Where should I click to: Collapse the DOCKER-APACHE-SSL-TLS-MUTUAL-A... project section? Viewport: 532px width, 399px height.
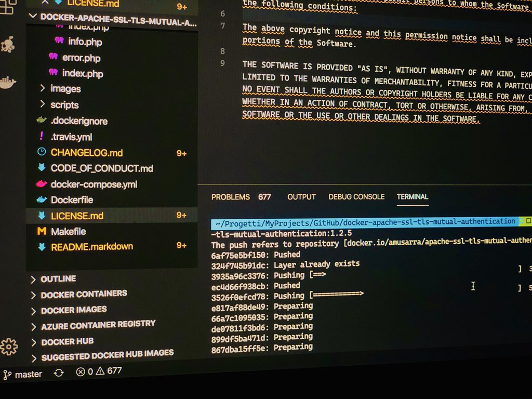(33, 16)
